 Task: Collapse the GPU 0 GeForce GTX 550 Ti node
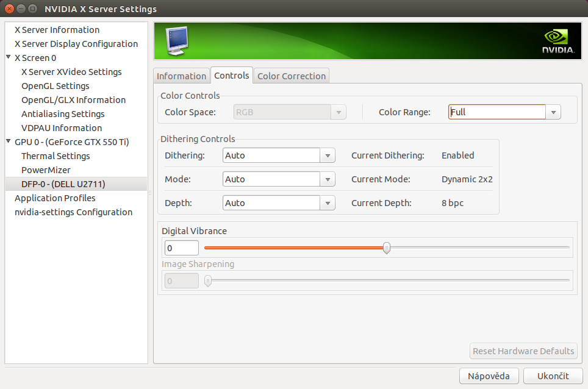point(9,141)
